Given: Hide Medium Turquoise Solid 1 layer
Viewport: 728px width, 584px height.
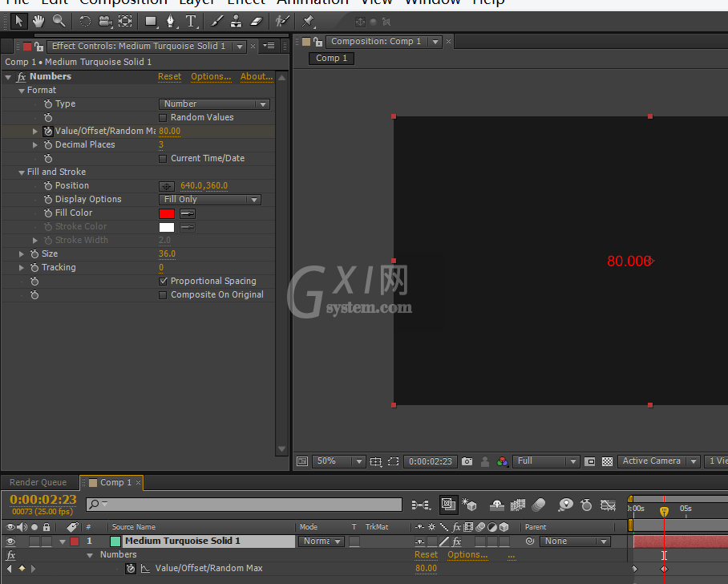Looking at the screenshot, I should [x=10, y=541].
